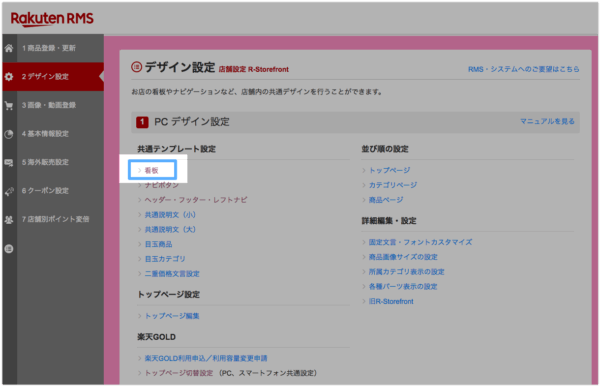The width and height of the screenshot is (600, 387).
Task: Open 二重価格文言設定 link
Action: [x=172, y=274]
